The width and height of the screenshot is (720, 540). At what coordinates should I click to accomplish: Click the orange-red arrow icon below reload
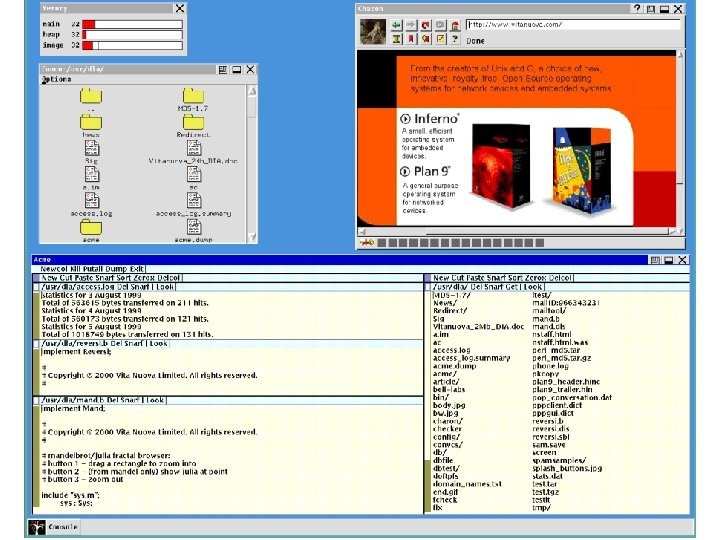click(426, 39)
